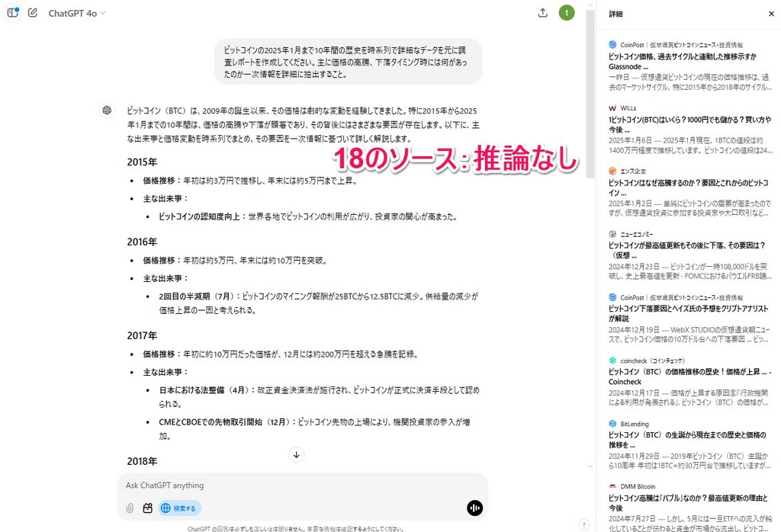Click the 2017年 heading
Image resolution: width=781 pixels, height=532 pixels.
(x=142, y=336)
